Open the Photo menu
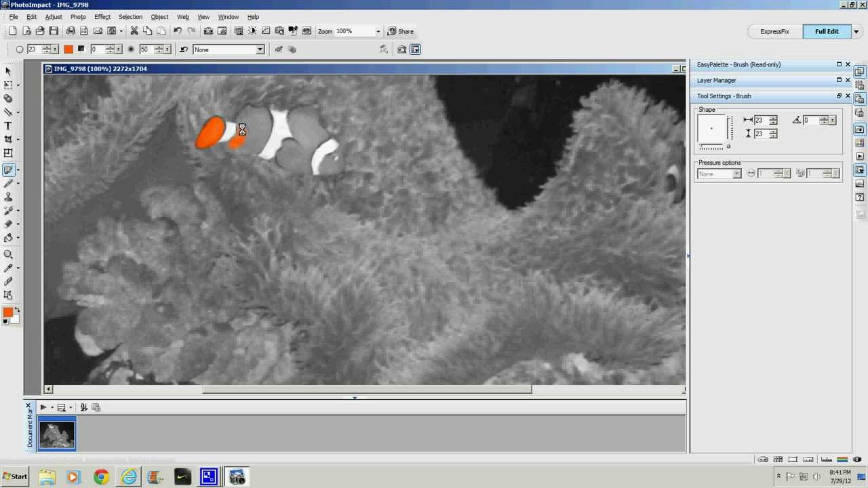This screenshot has width=868, height=488. pos(78,17)
